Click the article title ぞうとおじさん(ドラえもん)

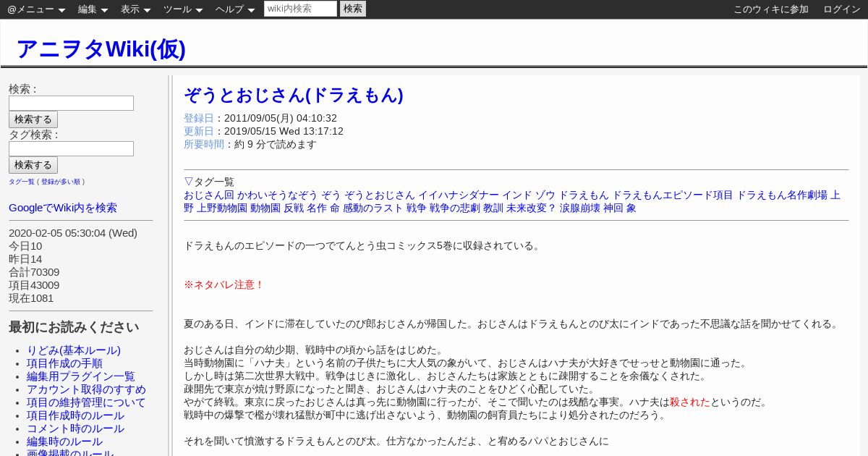pos(294,95)
